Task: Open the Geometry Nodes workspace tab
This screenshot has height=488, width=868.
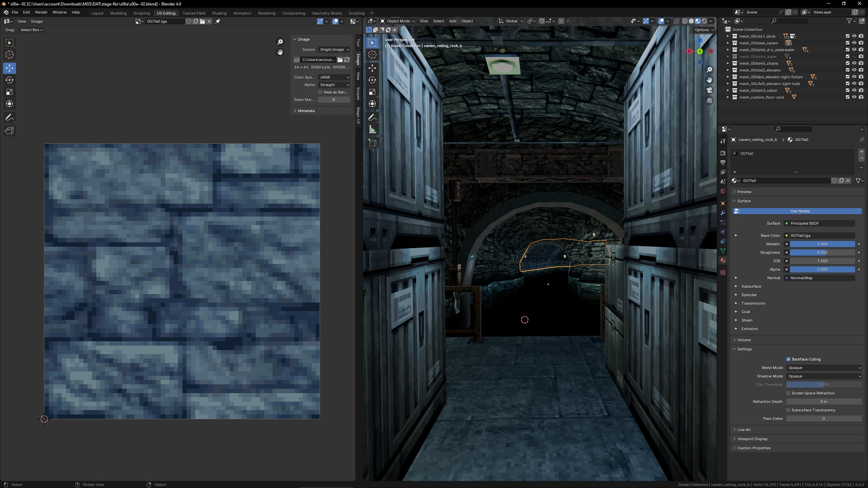Action: point(327,13)
